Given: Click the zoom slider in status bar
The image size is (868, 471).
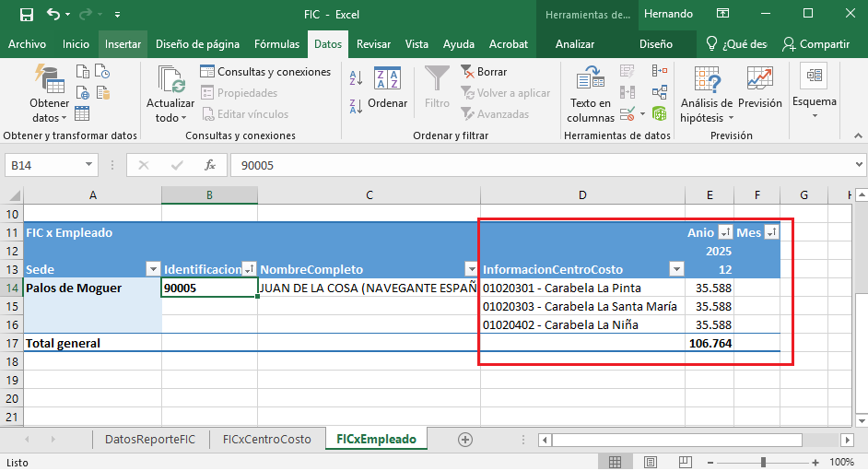Looking at the screenshot, I should point(761,462).
